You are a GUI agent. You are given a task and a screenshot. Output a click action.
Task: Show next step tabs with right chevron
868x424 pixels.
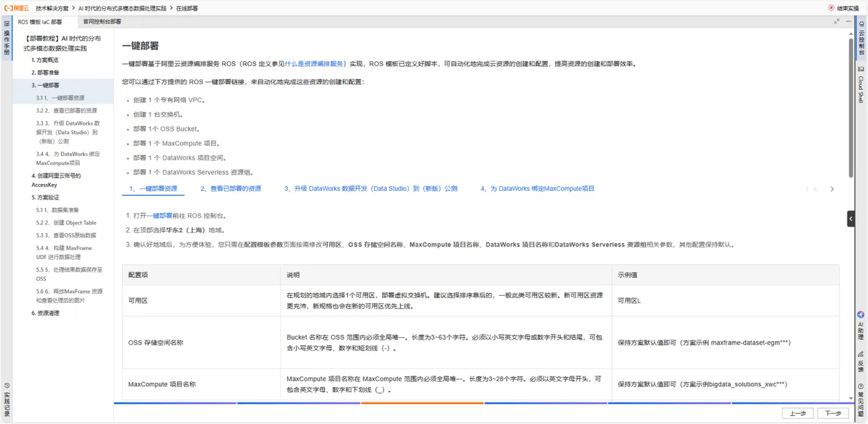(832, 189)
